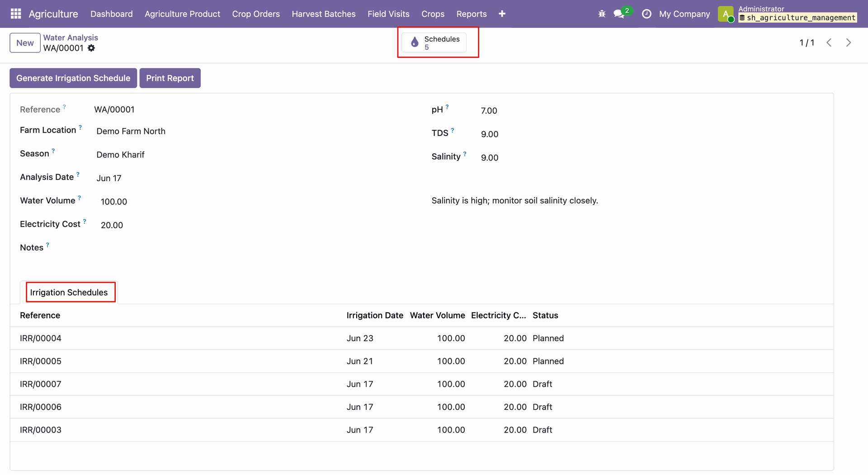The image size is (868, 475).
Task: Open schedule row IRR/00005
Action: pyautogui.click(x=422, y=361)
